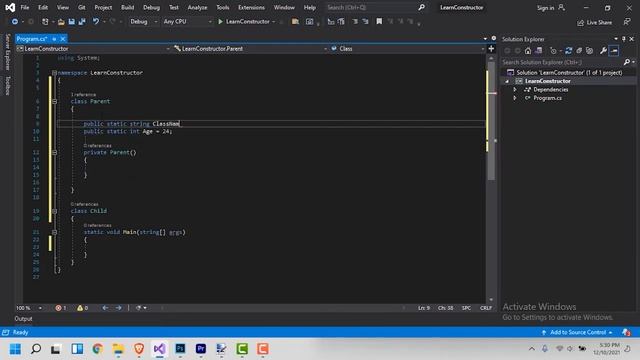Click the error count indicator in editor footer
640x360 pixels.
[x=60, y=308]
